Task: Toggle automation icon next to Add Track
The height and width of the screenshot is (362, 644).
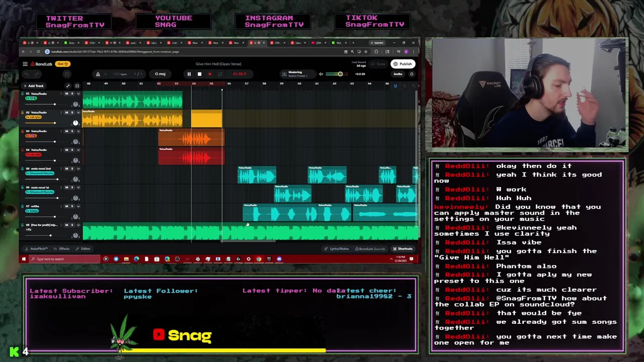Action: point(68,86)
